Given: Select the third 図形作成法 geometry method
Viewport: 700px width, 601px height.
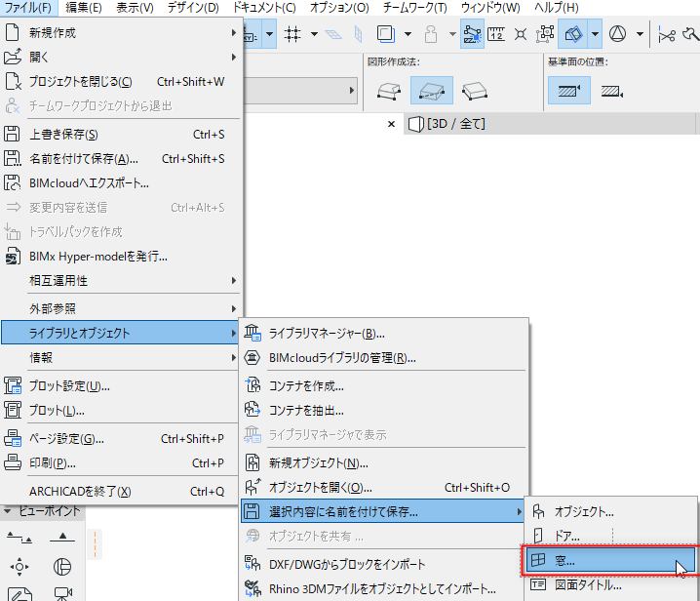Looking at the screenshot, I should [475, 91].
